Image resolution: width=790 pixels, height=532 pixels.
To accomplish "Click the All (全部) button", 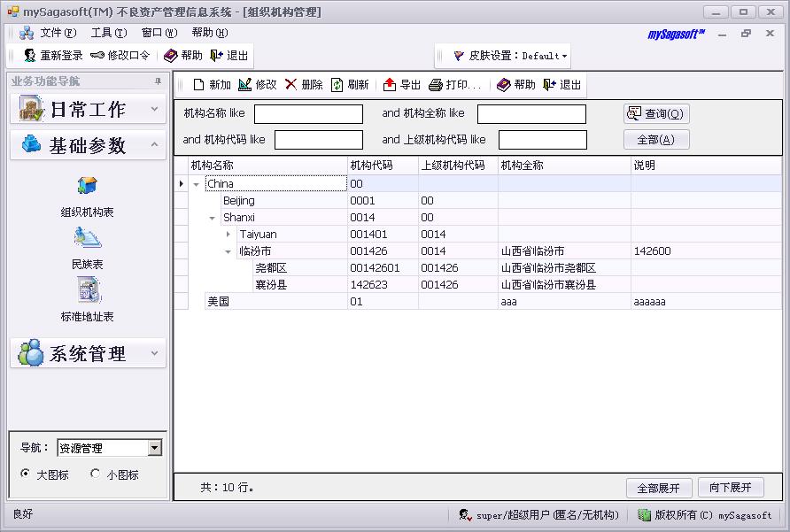I will click(x=656, y=140).
